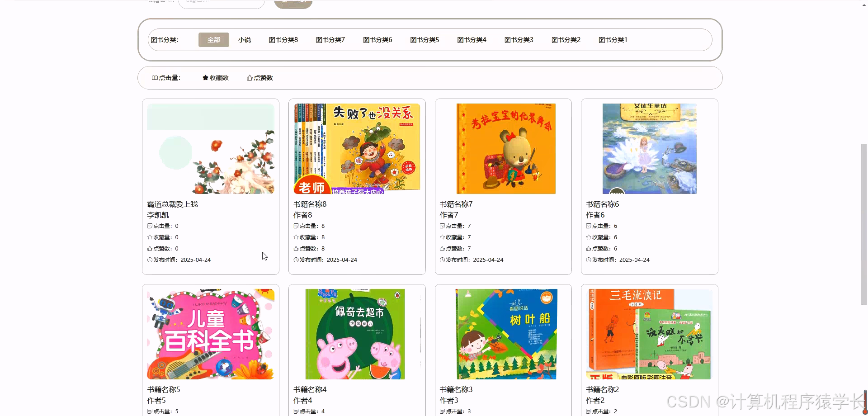This screenshot has height=416, width=868.
Task: Click the title 书籍名称8
Action: coord(310,204)
